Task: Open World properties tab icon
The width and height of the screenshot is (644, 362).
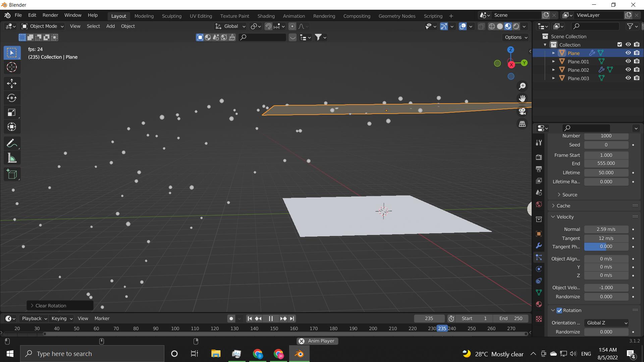Action: (x=539, y=204)
